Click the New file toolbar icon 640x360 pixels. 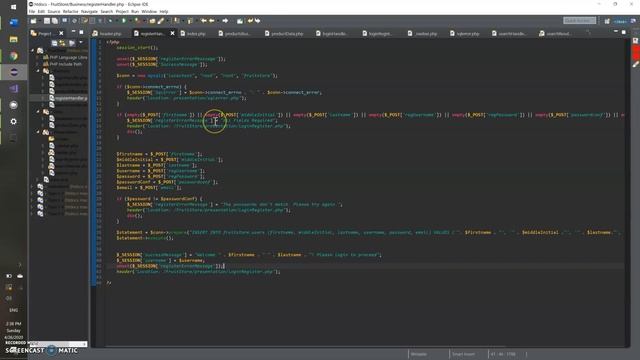tap(33, 21)
